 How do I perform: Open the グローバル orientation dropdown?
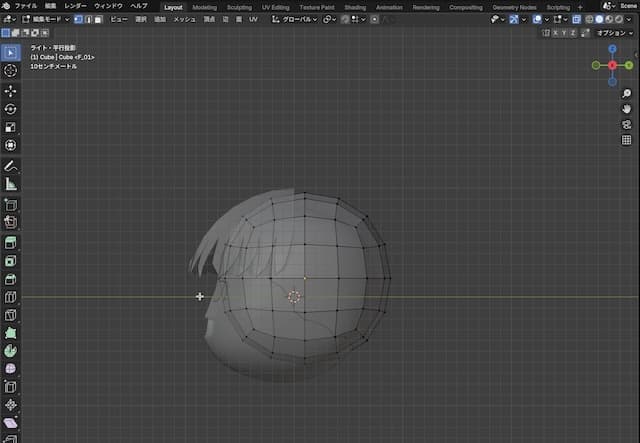[x=296, y=19]
